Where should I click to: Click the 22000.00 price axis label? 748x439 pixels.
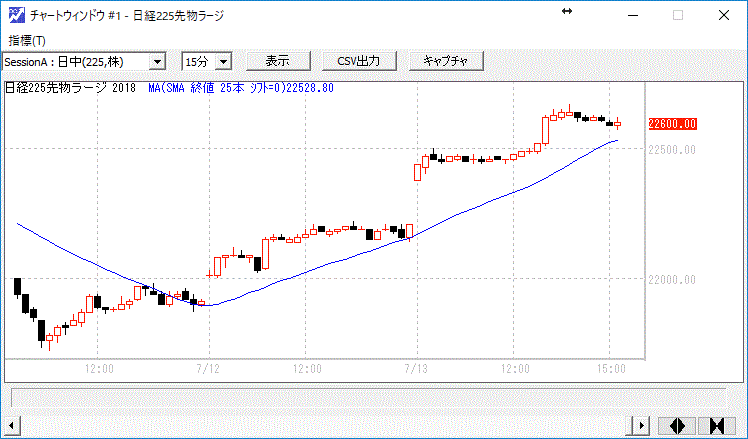pos(672,280)
